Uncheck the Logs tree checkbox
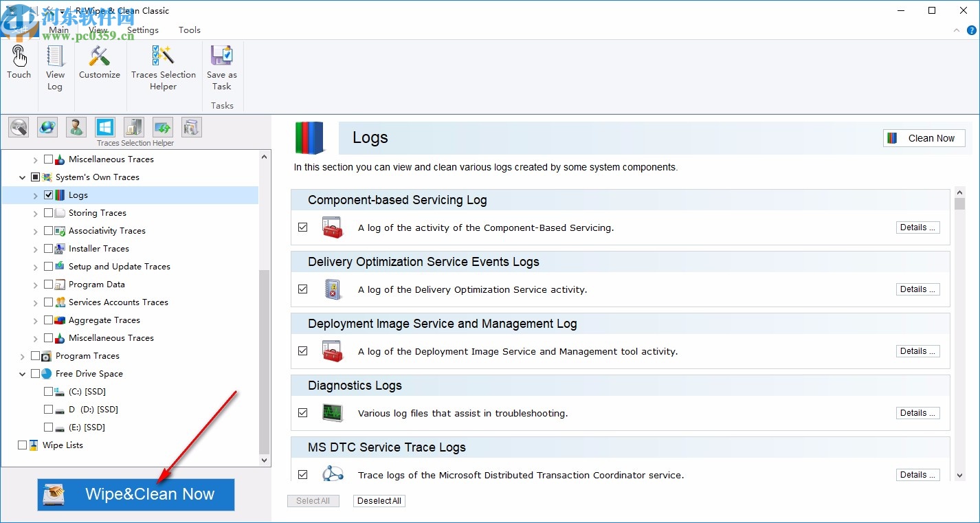 coord(48,195)
